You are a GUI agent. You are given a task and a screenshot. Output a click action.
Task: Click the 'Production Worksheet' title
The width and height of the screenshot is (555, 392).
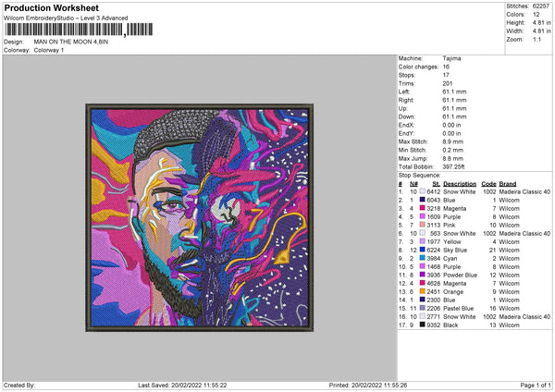tap(51, 8)
